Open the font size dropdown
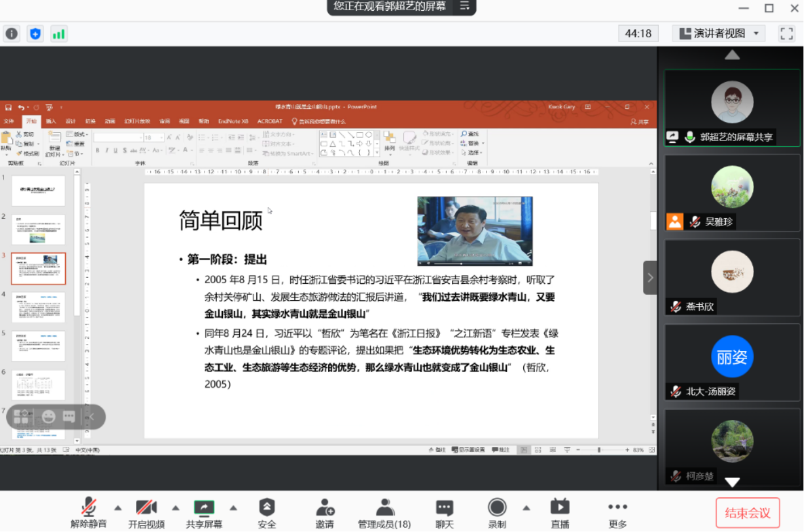804x532 pixels. pyautogui.click(x=161, y=137)
